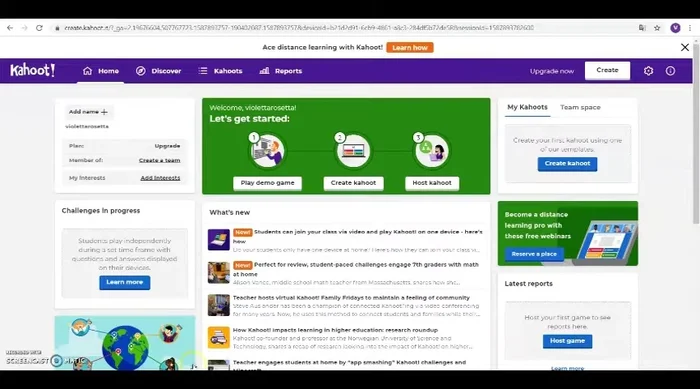The image size is (700, 389).
Task: Click orange thumbnail of research roundup article
Action: click(x=219, y=338)
